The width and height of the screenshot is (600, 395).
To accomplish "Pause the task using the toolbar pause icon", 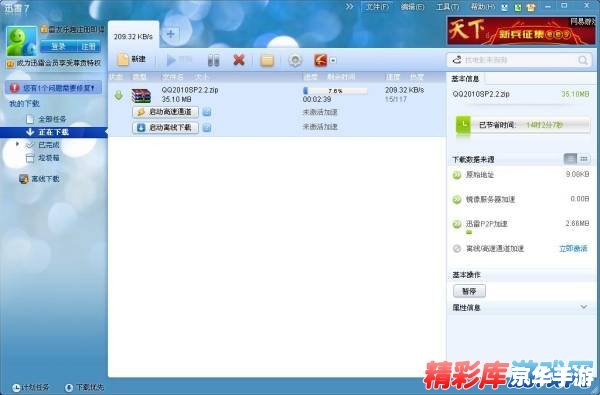I will tap(214, 60).
